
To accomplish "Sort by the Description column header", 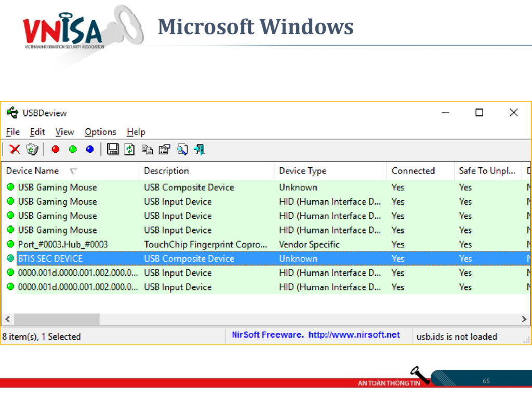I will (x=207, y=170).
